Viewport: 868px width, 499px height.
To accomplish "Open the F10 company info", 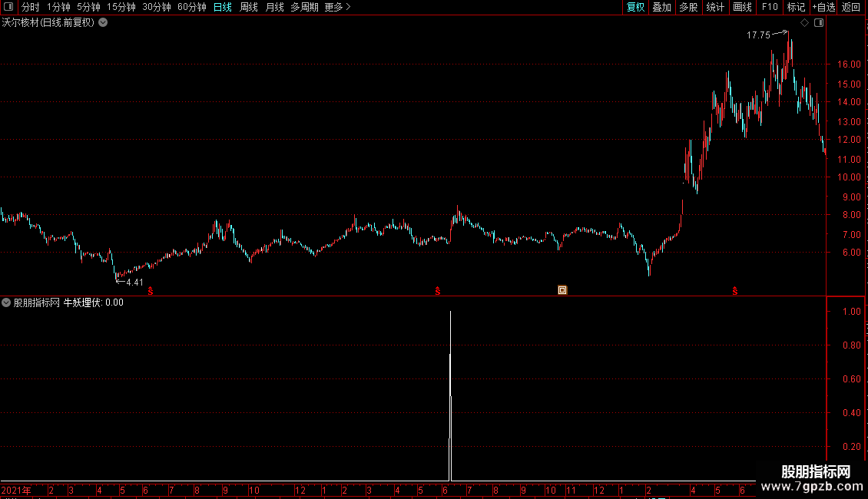I will point(770,7).
